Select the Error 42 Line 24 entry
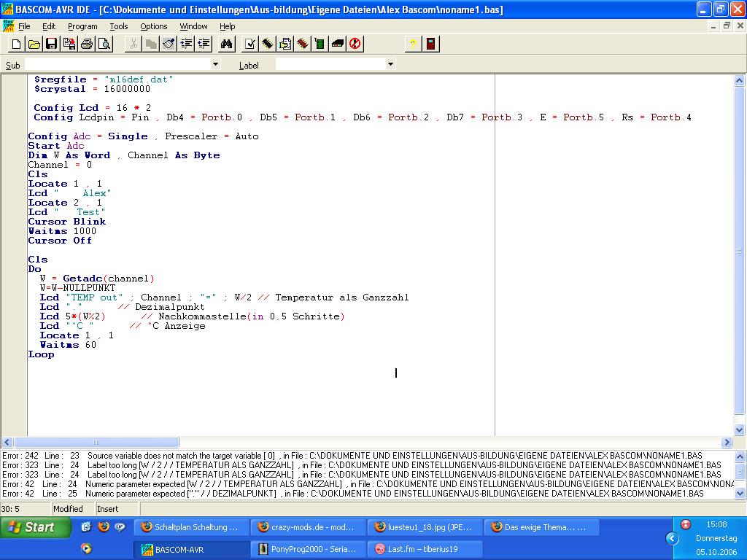Viewport: 747px width, 560px height. (368, 484)
